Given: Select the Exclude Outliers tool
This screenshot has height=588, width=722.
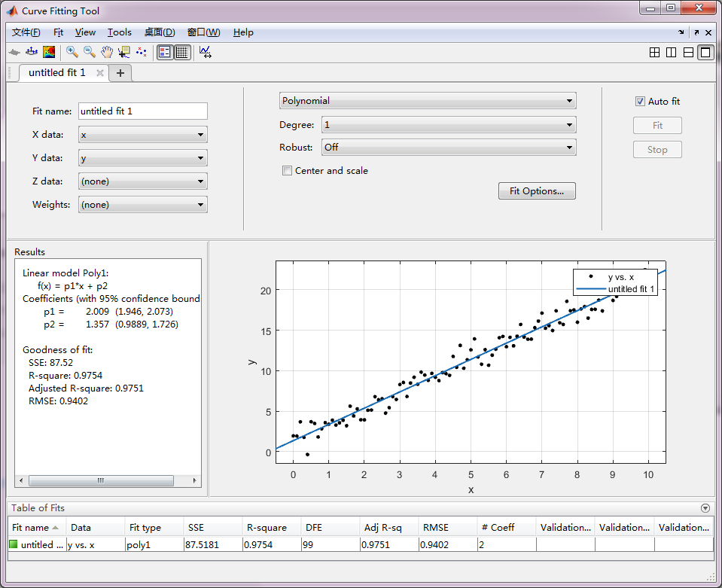Looking at the screenshot, I should 142,52.
